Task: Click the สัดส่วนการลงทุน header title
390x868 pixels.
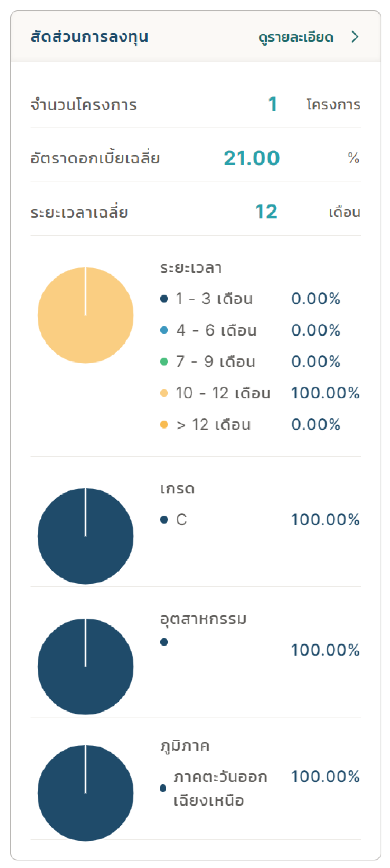Action: [x=89, y=37]
